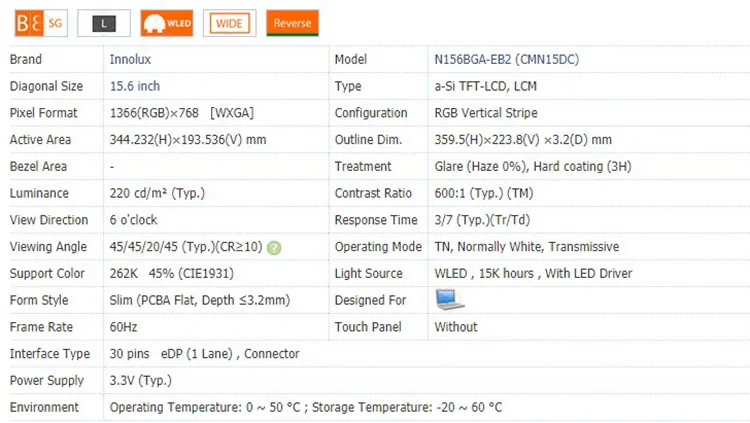Click the RGB Vertical Stripe value
This screenshot has width=750, height=423.
[x=486, y=113]
